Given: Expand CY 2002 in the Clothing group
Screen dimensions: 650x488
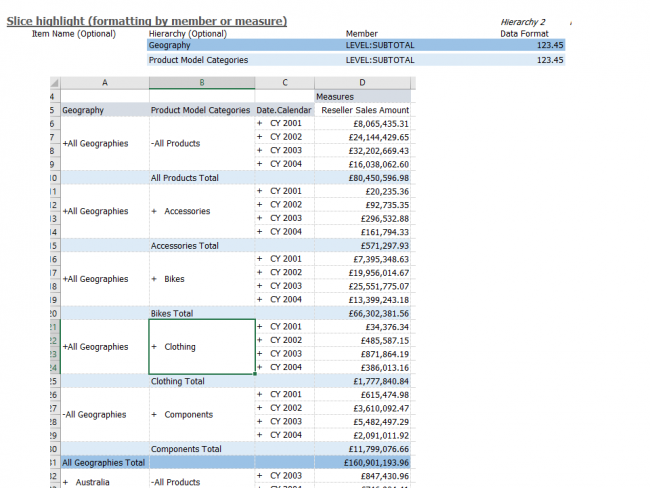Looking at the screenshot, I should [x=260, y=340].
